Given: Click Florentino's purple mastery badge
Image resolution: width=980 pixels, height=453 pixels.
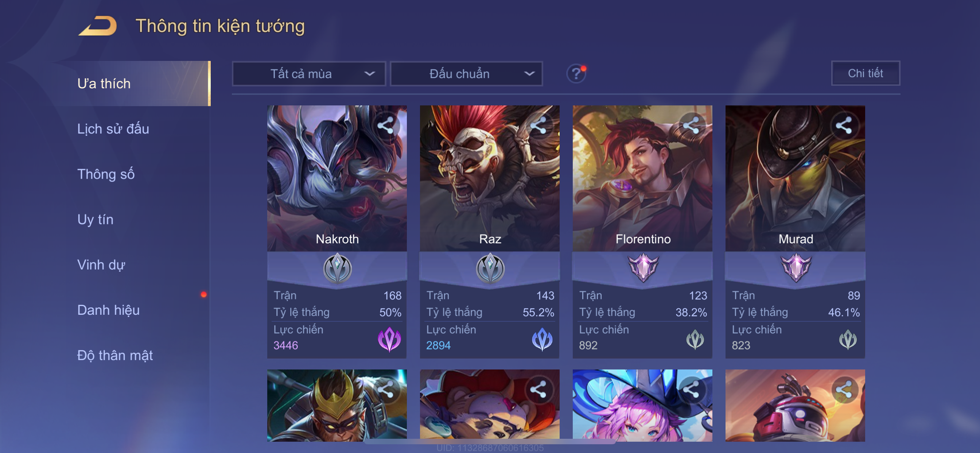Looking at the screenshot, I should click(643, 268).
